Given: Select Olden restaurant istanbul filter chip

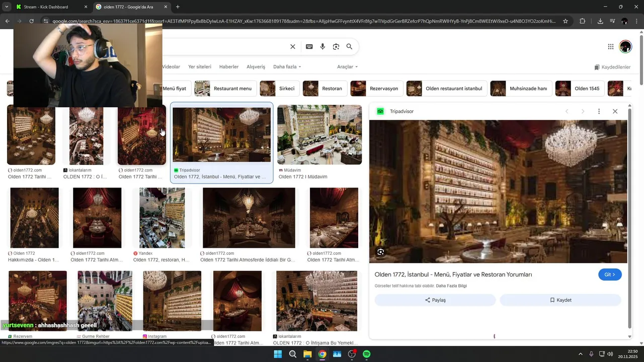Looking at the screenshot, I should (x=447, y=88).
